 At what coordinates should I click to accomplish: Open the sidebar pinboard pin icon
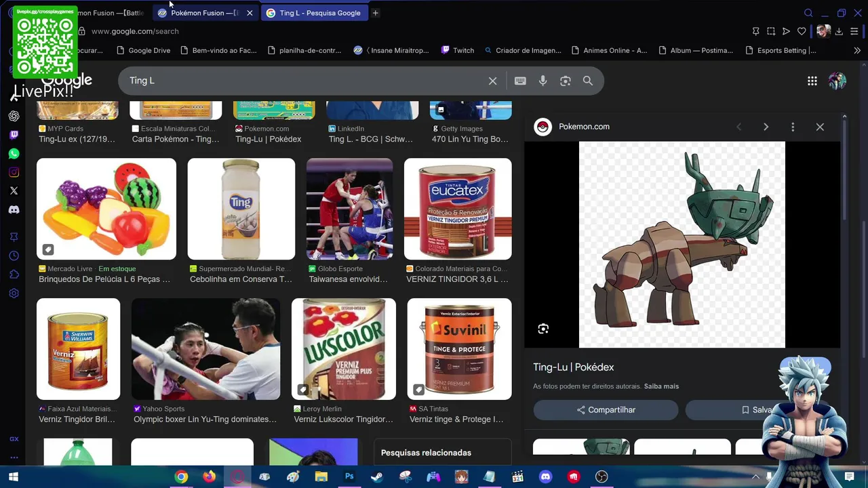[x=14, y=237]
